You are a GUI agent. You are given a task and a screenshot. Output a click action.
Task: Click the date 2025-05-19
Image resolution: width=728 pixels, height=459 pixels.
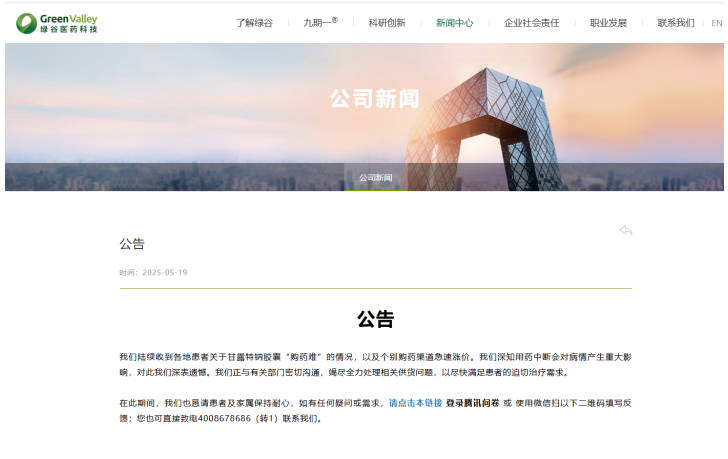[165, 272]
